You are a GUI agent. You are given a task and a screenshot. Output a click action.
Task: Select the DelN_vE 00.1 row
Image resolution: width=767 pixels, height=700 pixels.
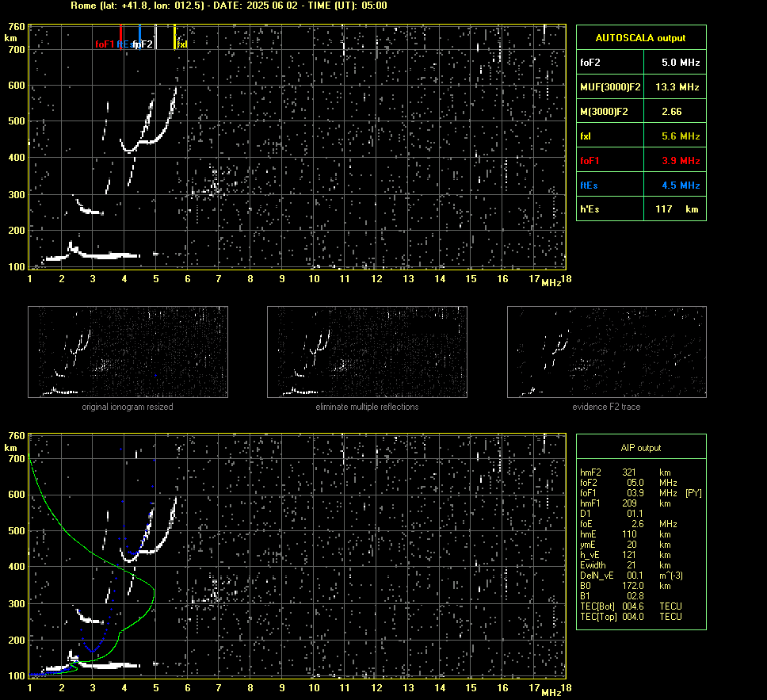point(632,576)
